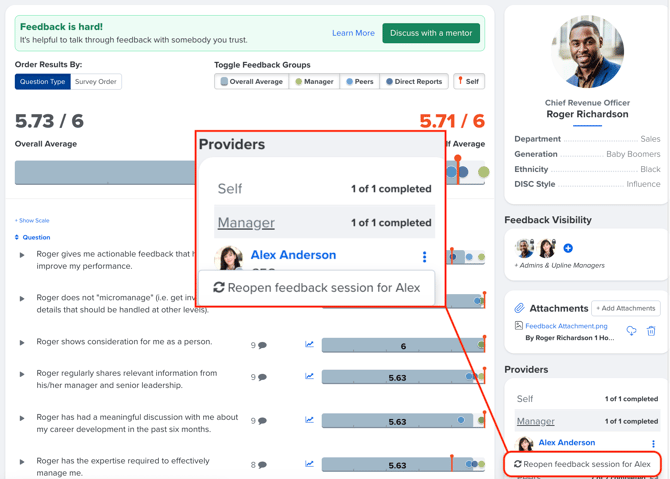Toggle the Manager feedback group
The image size is (670, 479).
click(x=314, y=82)
